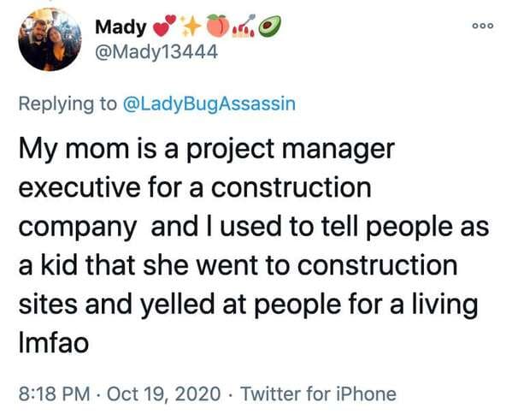Click the Replying to label
Image resolution: width=512 pixels, height=420 pixels.
click(x=68, y=104)
